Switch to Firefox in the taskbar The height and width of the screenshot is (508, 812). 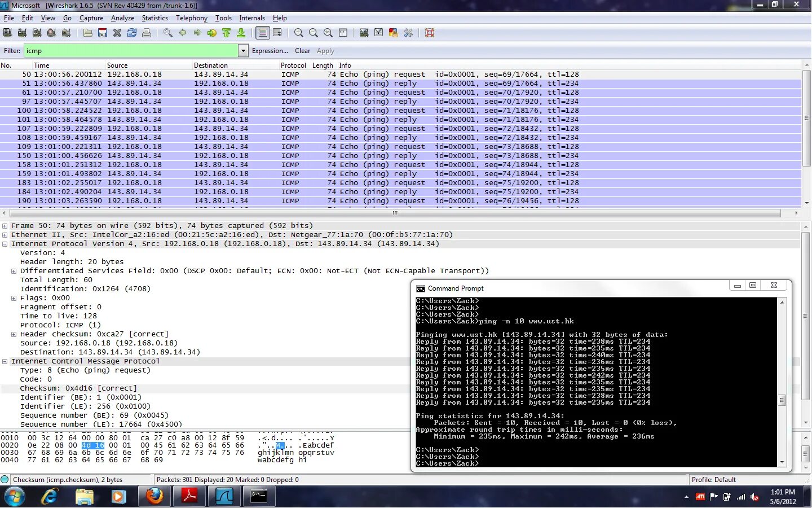tap(154, 496)
